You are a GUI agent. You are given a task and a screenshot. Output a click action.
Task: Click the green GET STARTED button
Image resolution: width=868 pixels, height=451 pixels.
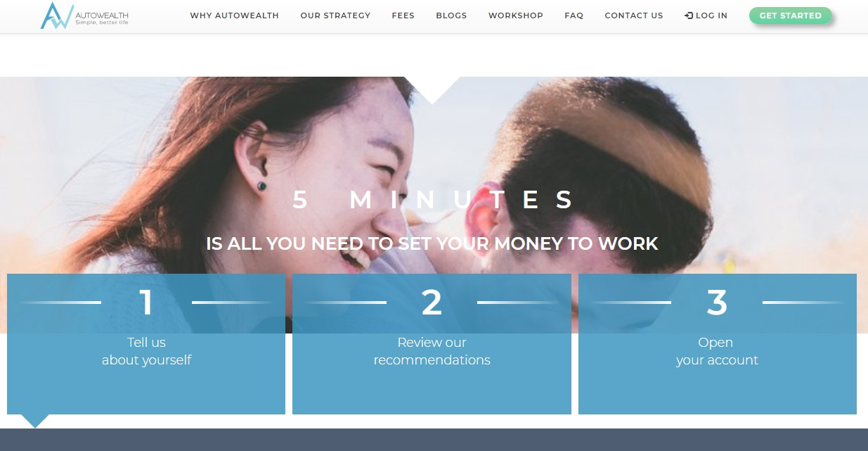790,15
